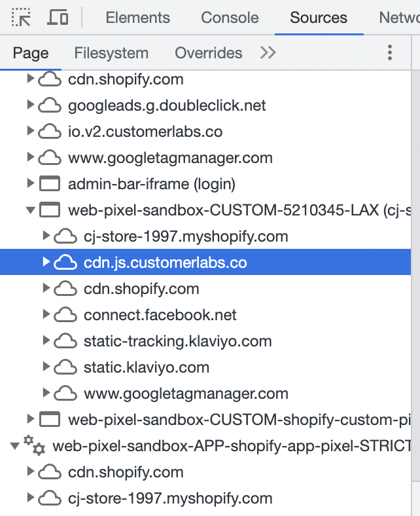The height and width of the screenshot is (516, 420).
Task: Show more tabs with the double chevron
Action: [x=268, y=52]
